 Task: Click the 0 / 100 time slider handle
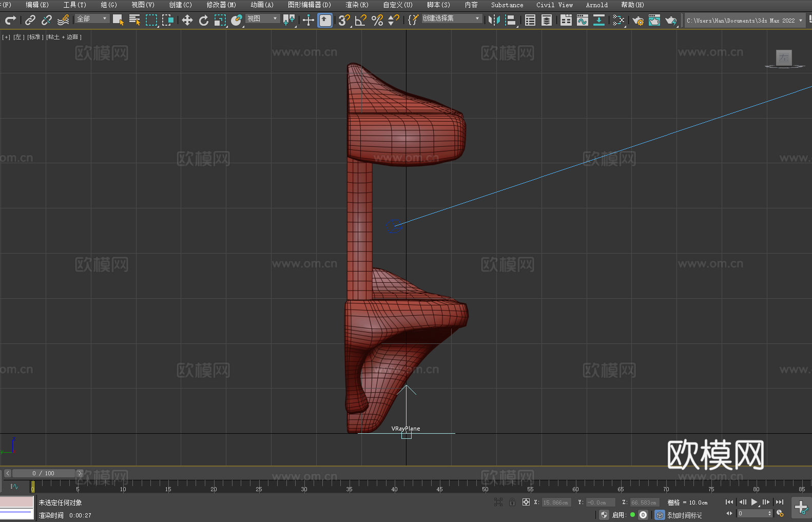tap(44, 473)
